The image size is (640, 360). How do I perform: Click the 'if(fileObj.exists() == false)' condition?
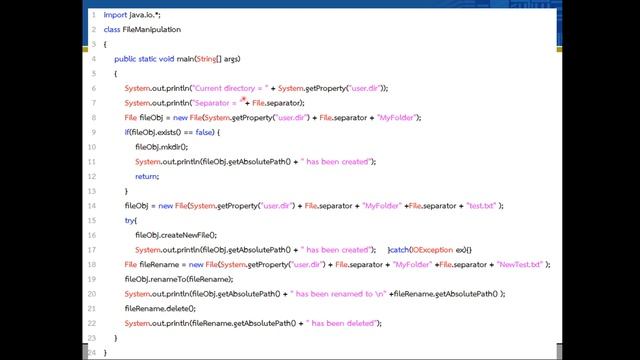[169, 132]
